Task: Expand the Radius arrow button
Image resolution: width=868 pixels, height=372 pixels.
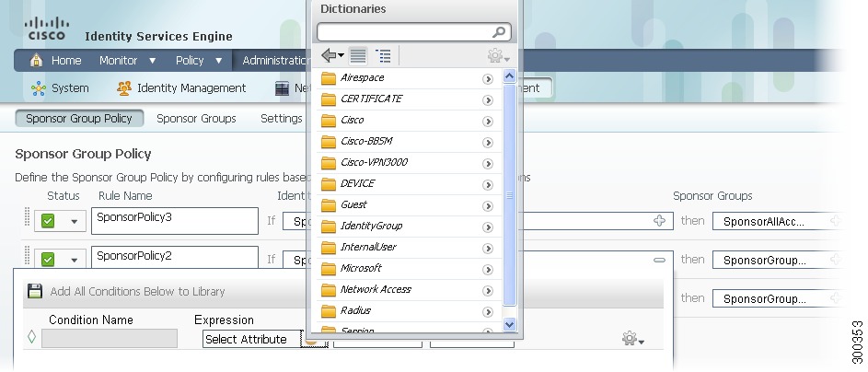Action: pos(488,311)
